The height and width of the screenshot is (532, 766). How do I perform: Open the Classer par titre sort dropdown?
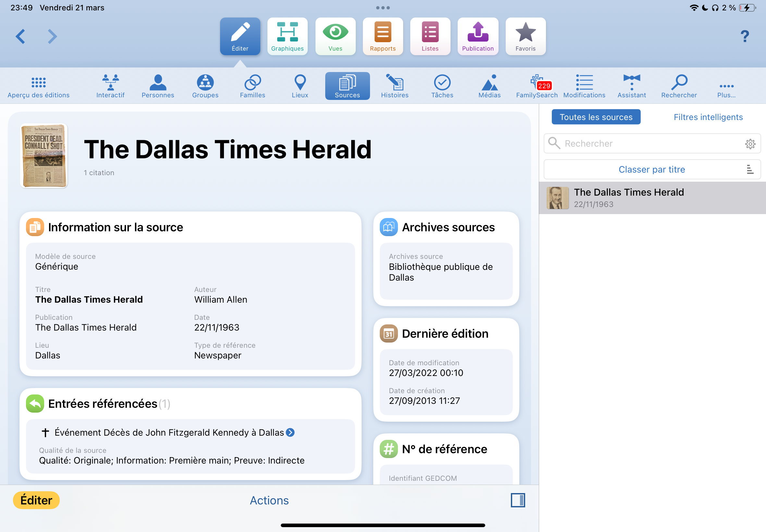pyautogui.click(x=652, y=169)
